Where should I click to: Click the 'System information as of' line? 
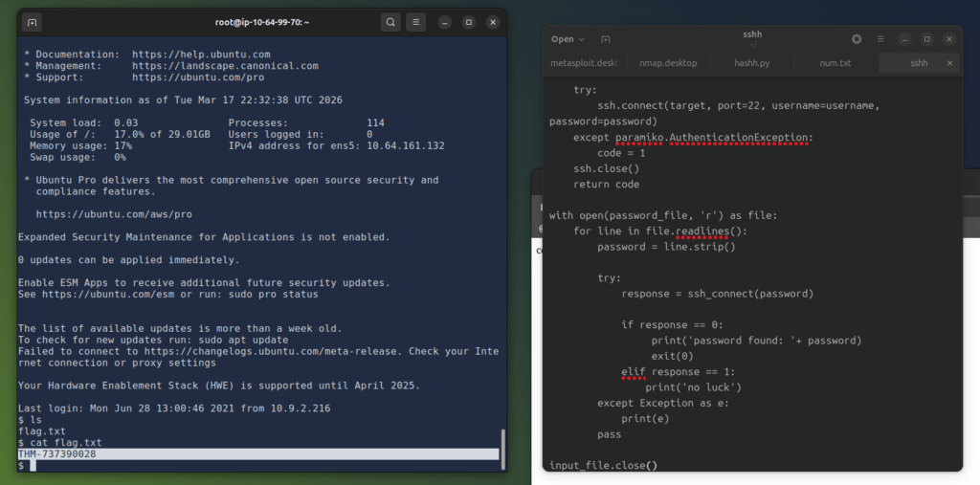[183, 100]
